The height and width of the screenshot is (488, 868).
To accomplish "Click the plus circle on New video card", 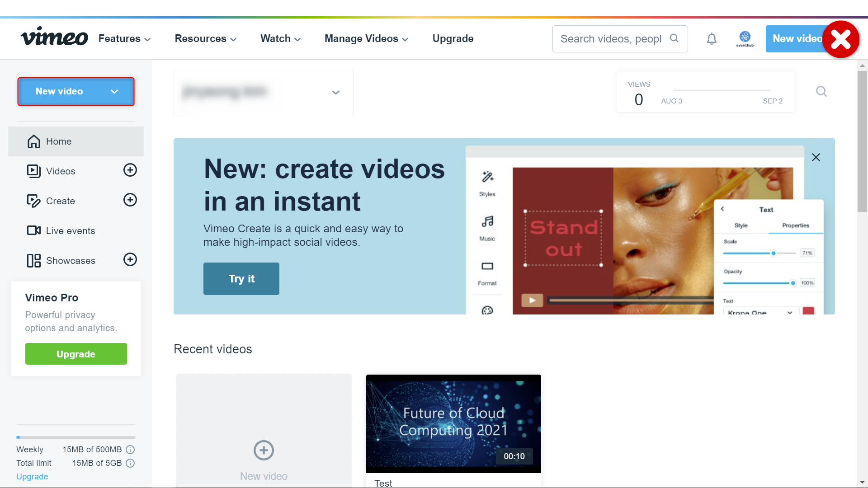I will (264, 450).
